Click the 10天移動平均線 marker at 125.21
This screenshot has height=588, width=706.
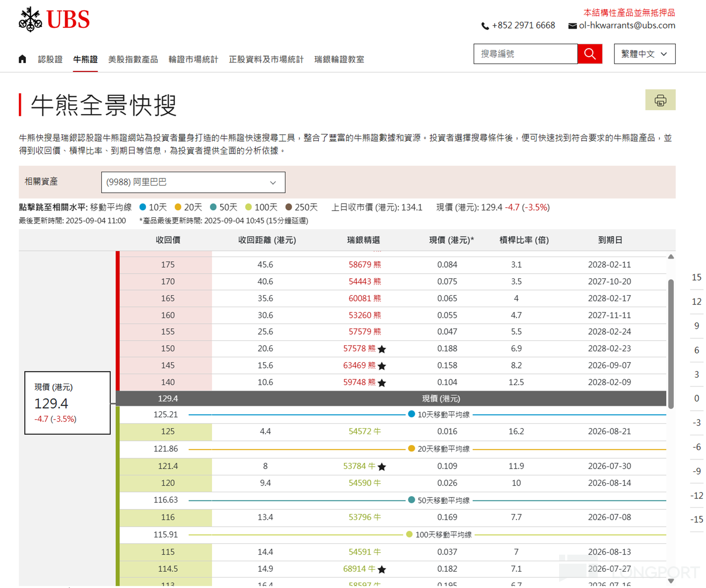point(411,414)
